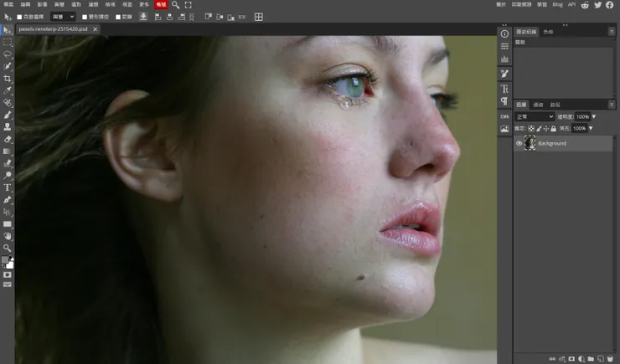
Task: Click the grid layout icon in options bar
Action: (259, 17)
